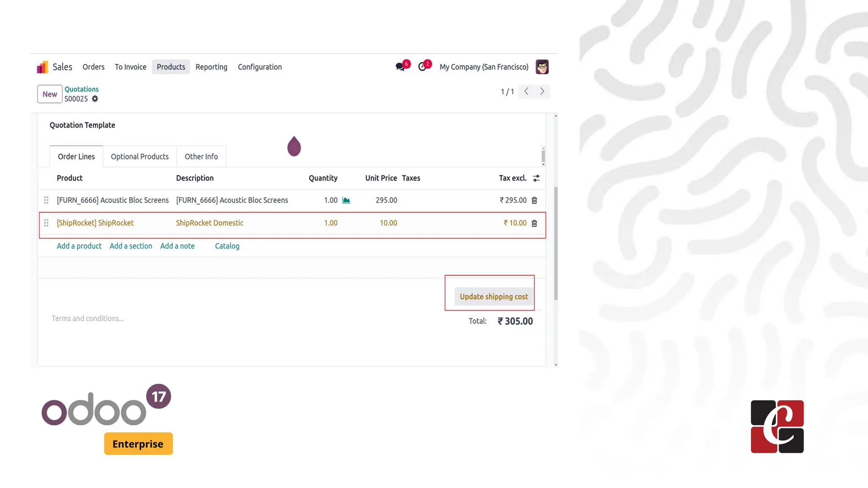Screen dimensions: 868x488
Task: Open the Configuration menu
Action: click(x=259, y=67)
